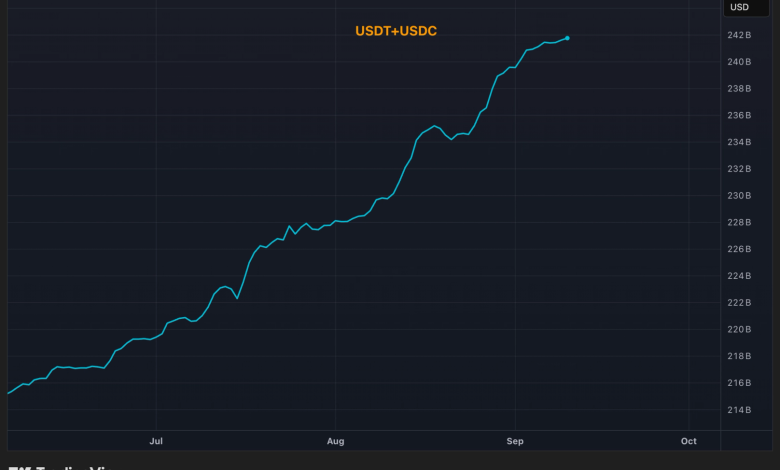Click the latest data point dot
The height and width of the screenshot is (470, 780).
tap(567, 38)
